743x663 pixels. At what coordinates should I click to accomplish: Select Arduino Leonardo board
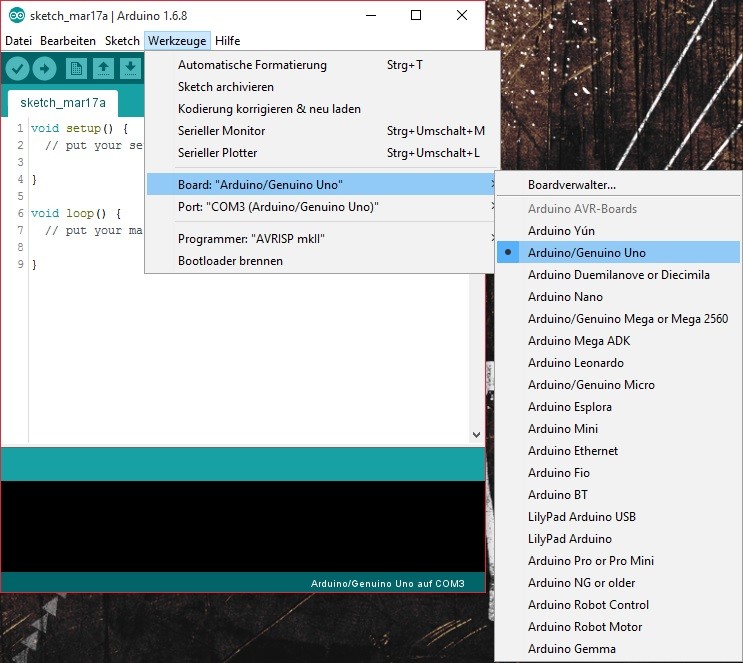pos(618,363)
